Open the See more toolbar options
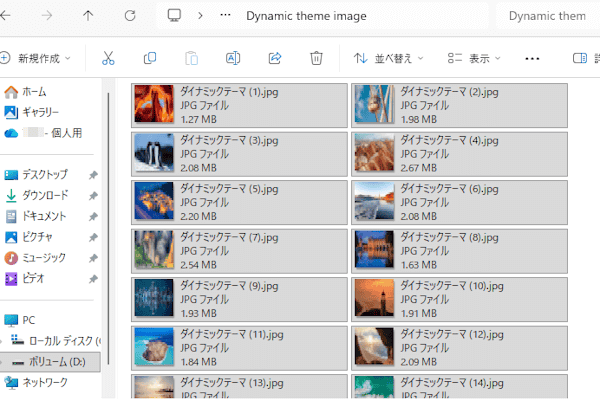Viewport: 600px width, 401px height. click(x=532, y=58)
